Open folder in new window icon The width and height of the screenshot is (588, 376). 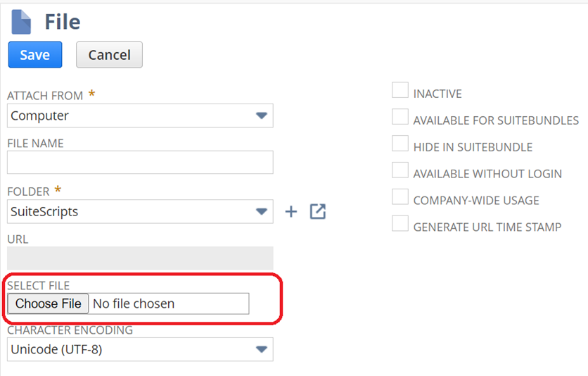318,211
